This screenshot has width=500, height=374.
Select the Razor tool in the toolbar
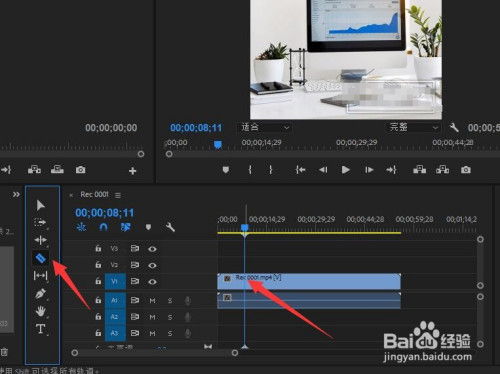coord(41,258)
